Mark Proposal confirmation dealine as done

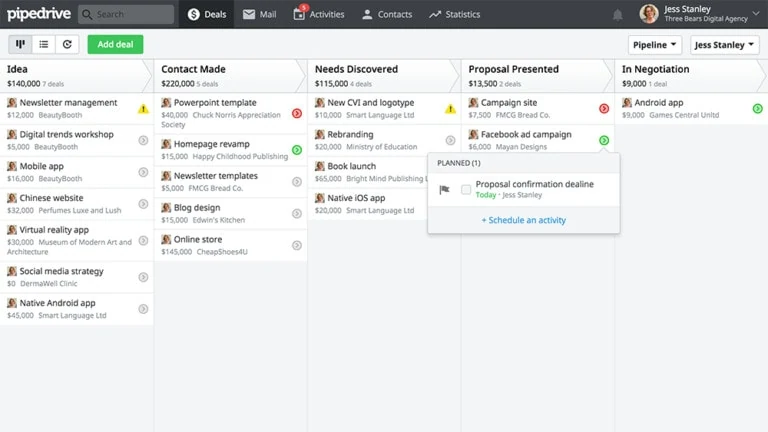pyautogui.click(x=466, y=189)
